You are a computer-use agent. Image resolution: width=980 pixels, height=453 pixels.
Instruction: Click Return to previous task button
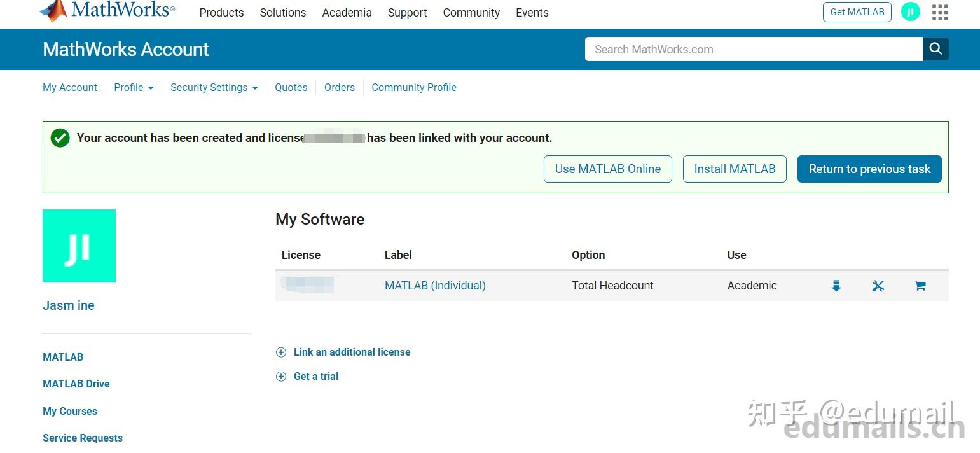click(869, 169)
